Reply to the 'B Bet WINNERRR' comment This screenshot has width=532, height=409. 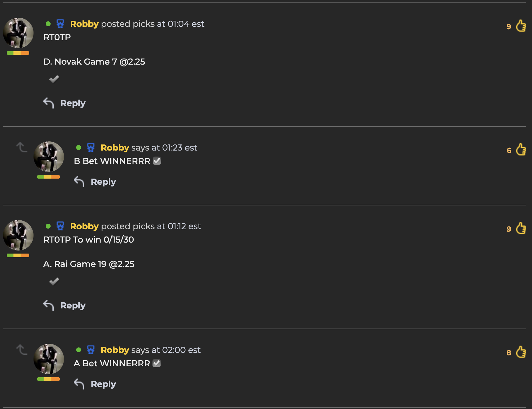(95, 182)
